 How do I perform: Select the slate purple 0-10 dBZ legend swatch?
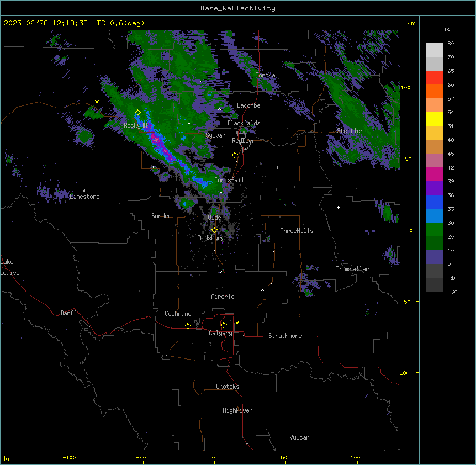click(434, 257)
